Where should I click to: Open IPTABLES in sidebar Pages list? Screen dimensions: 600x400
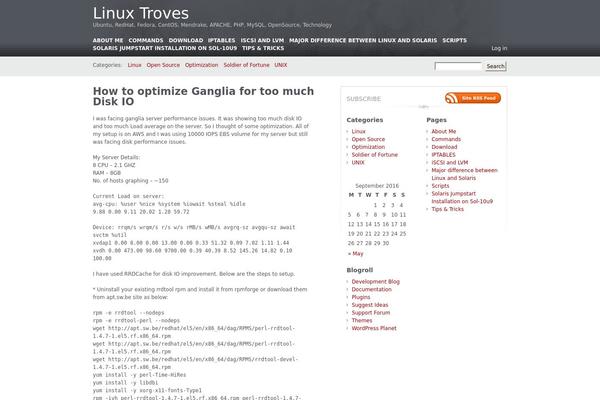pos(443,155)
